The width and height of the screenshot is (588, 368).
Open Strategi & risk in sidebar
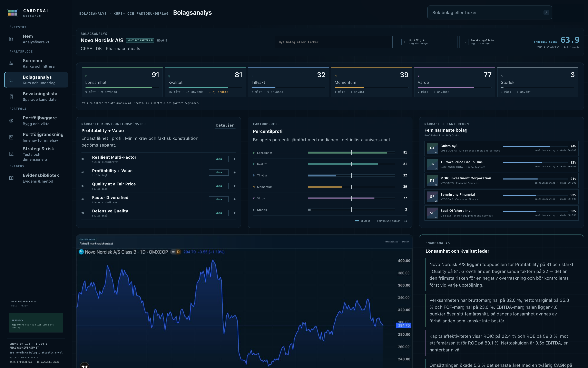pyautogui.click(x=36, y=154)
